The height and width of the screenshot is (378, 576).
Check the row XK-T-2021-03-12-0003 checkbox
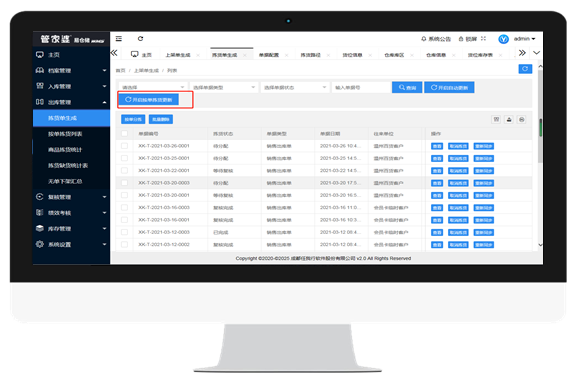tap(125, 232)
